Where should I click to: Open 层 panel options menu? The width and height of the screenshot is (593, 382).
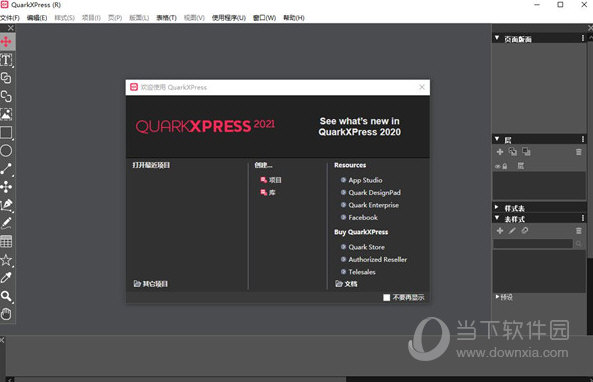[583, 139]
